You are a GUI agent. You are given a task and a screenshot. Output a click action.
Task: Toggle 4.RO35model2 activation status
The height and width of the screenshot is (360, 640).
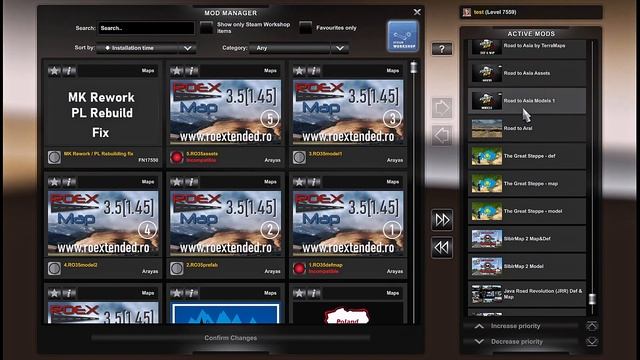coord(54,268)
